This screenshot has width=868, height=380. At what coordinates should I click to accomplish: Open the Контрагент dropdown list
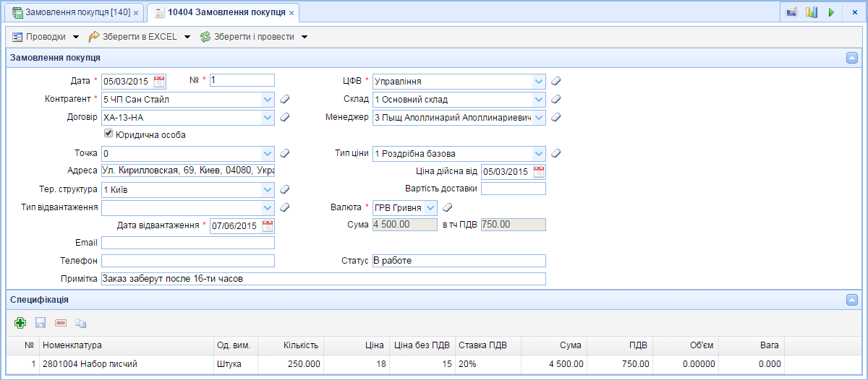pyautogui.click(x=268, y=99)
